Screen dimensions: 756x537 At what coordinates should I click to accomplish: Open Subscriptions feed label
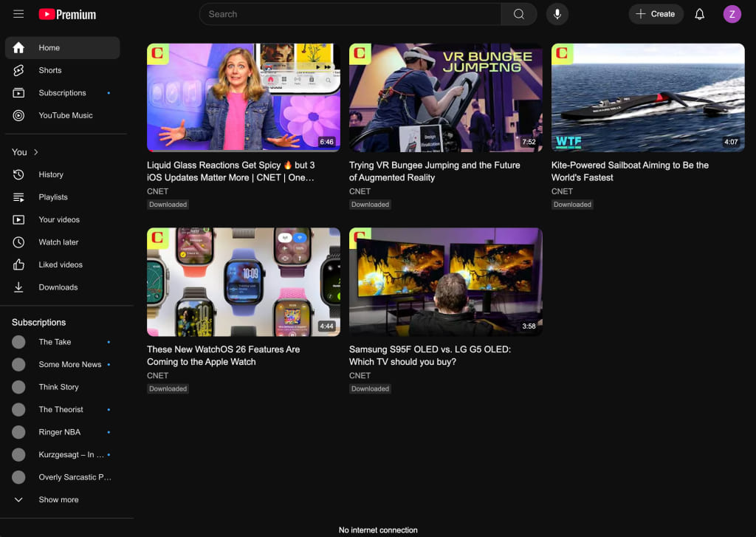click(x=62, y=92)
